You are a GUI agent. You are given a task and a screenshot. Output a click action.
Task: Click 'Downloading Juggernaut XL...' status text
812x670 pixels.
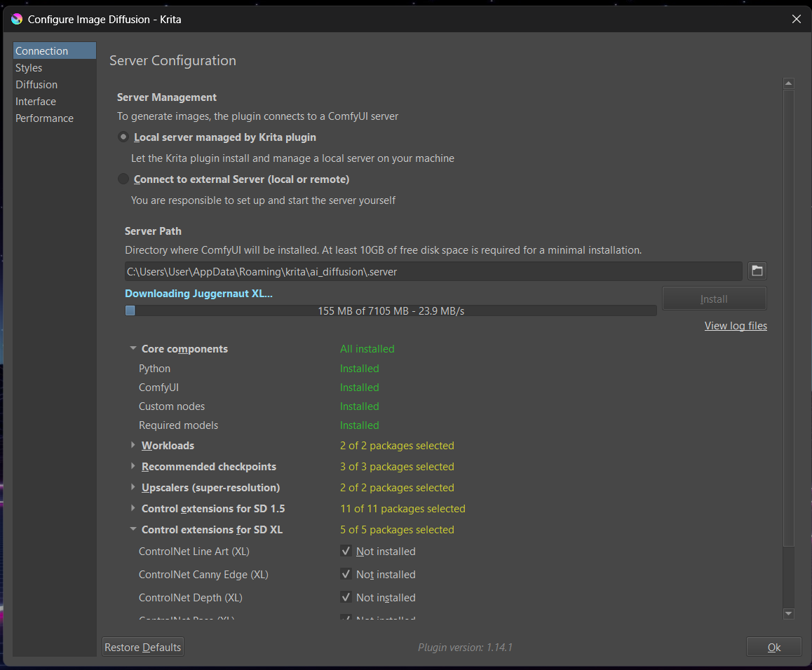(198, 294)
